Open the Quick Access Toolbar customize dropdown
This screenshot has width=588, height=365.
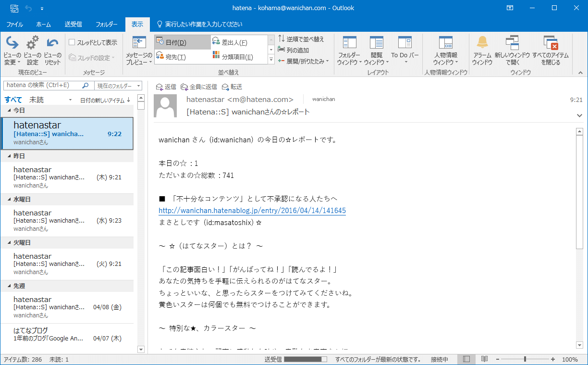pyautogui.click(x=42, y=8)
